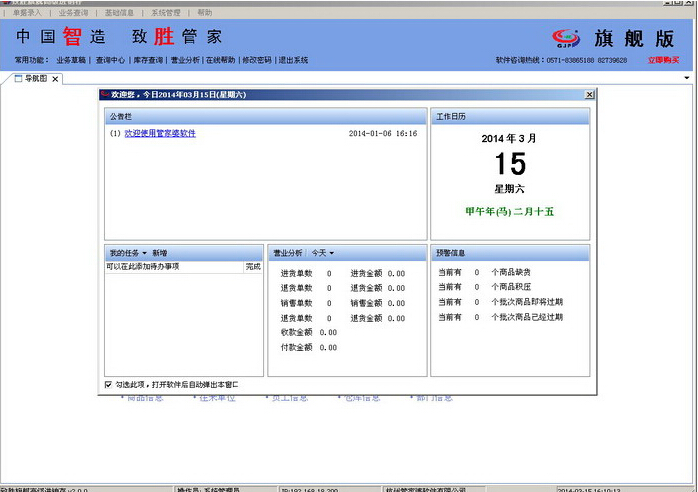Screen dimensions: 698x492
Task: Click 新增 to add a new task
Action: (x=160, y=253)
